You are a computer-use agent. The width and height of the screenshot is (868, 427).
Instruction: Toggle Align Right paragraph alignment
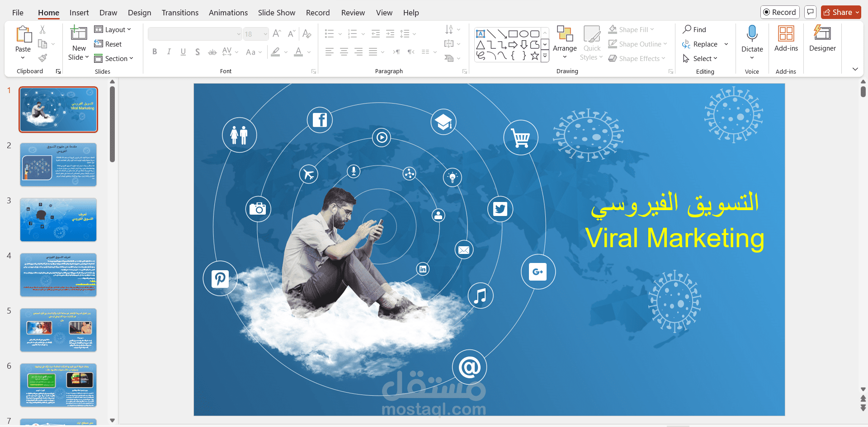pos(359,52)
